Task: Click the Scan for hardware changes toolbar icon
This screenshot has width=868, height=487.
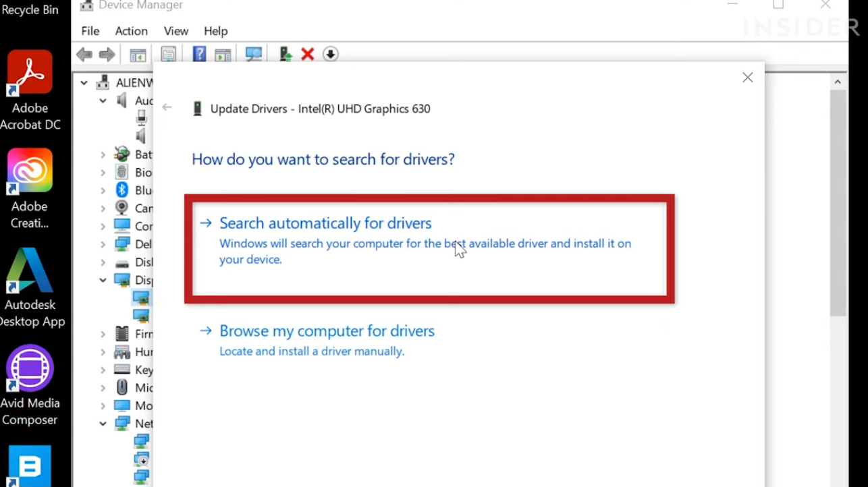Action: 254,54
